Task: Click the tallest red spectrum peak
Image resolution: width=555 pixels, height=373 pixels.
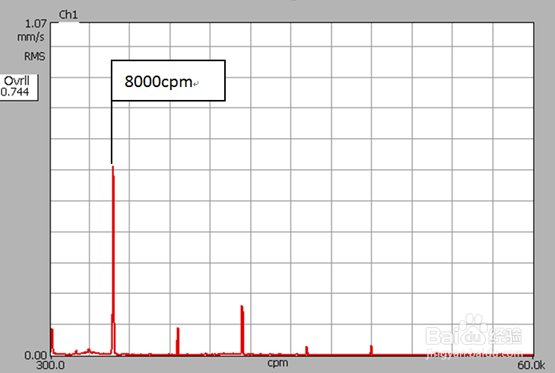Action: 113,259
